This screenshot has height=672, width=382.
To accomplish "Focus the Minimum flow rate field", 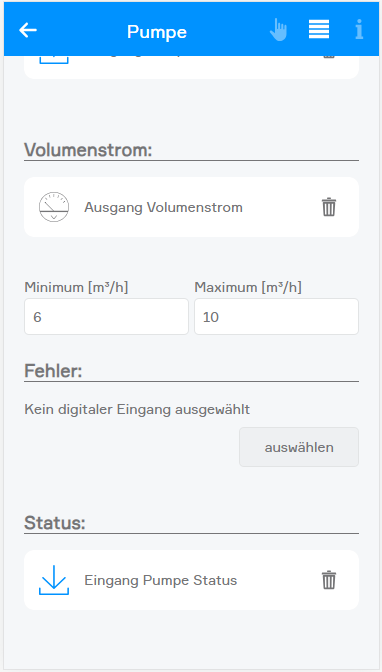I will tap(106, 317).
